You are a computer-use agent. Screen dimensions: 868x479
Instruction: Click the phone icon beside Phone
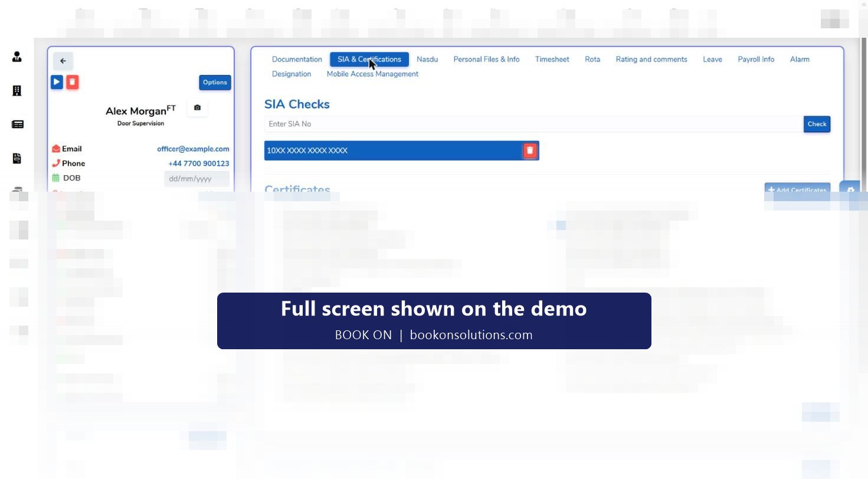pyautogui.click(x=56, y=163)
